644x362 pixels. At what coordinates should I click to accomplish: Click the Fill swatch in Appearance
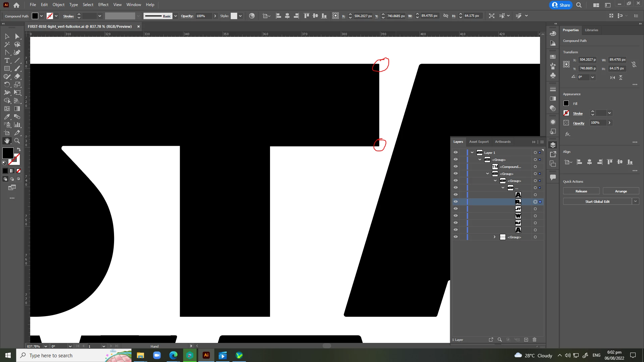pos(566,104)
